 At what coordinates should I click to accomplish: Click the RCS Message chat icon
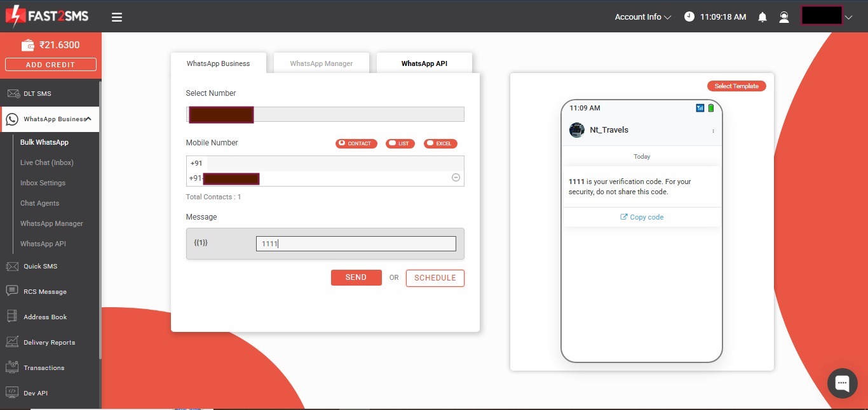[12, 291]
